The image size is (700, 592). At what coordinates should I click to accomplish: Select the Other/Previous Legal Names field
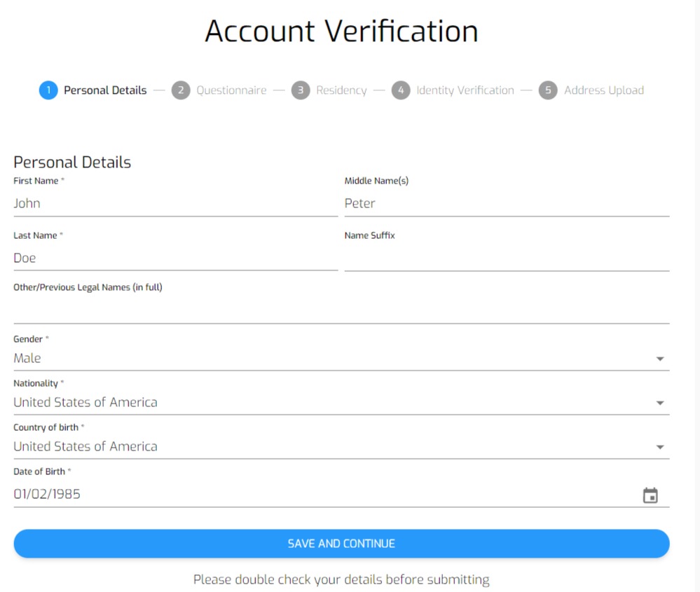coord(341,310)
